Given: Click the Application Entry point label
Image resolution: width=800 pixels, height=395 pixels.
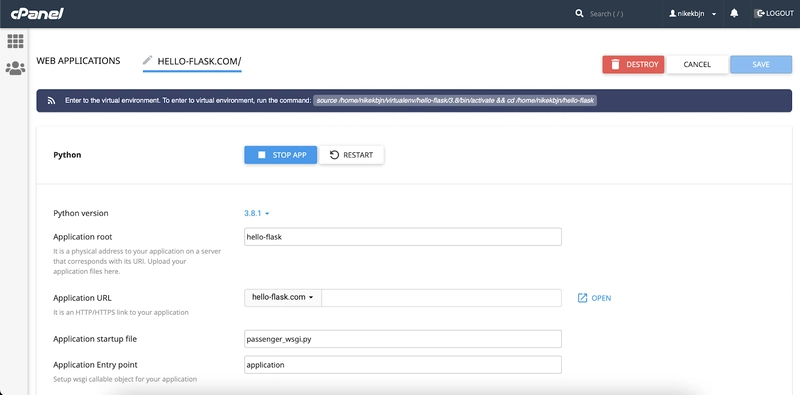Looking at the screenshot, I should coord(95,365).
